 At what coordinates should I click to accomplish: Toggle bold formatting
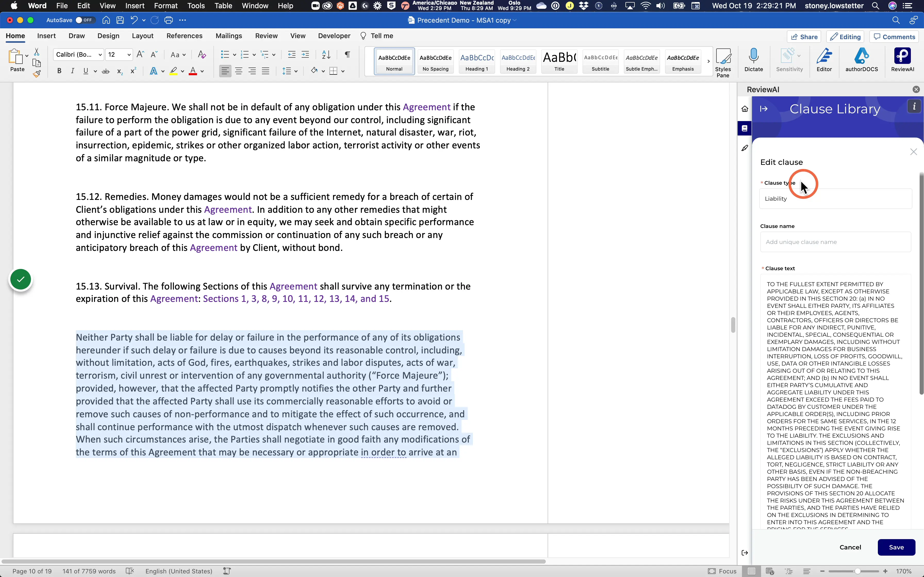coord(59,71)
